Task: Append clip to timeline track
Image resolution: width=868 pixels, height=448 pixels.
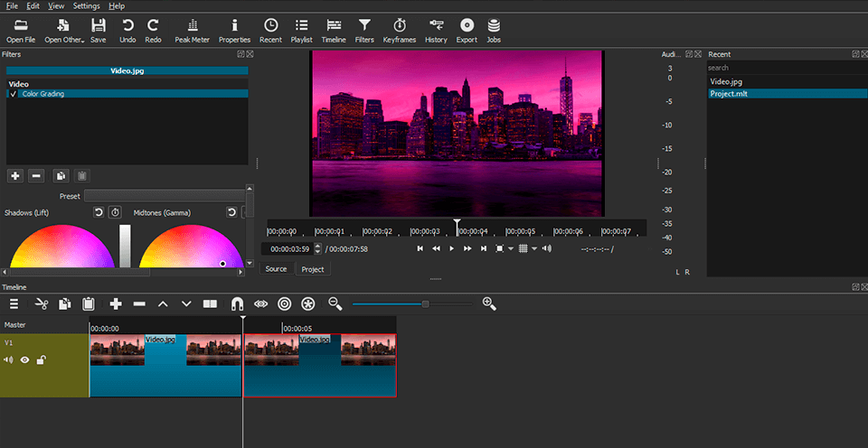Action: click(116, 304)
